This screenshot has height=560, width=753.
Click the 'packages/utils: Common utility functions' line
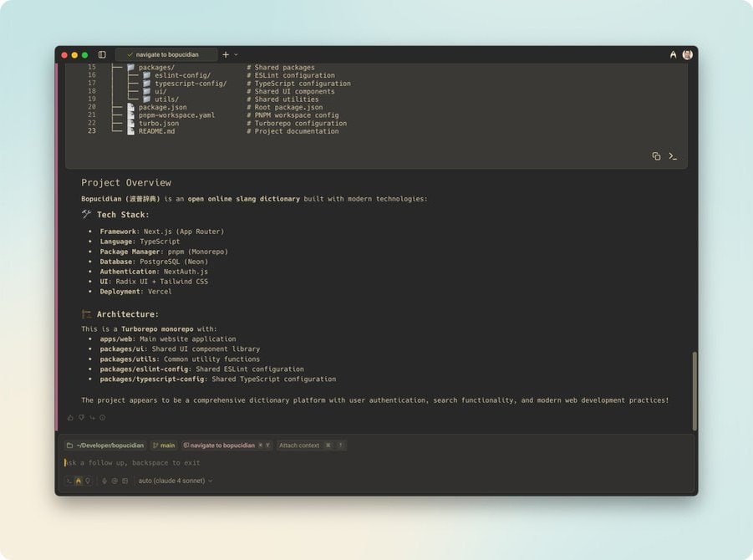180,359
